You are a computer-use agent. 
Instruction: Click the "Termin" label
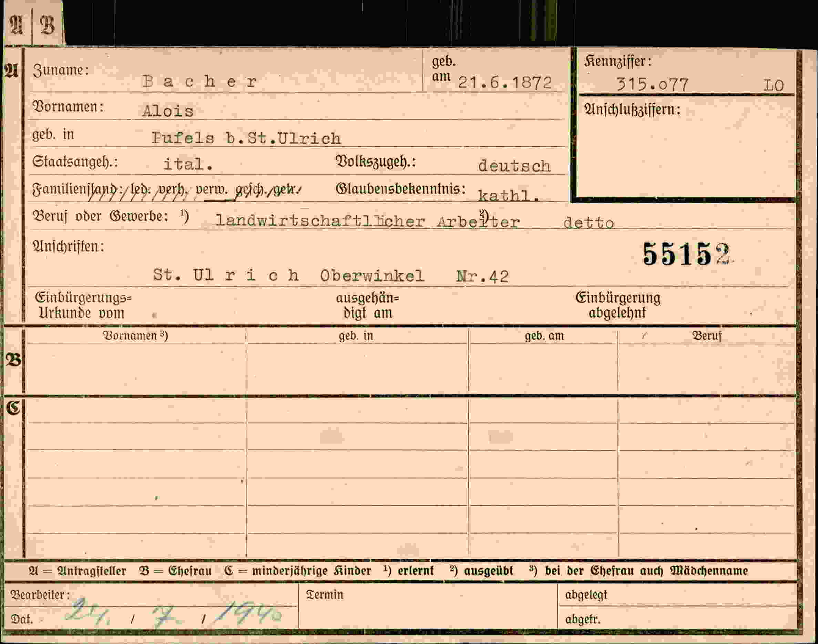click(325, 595)
